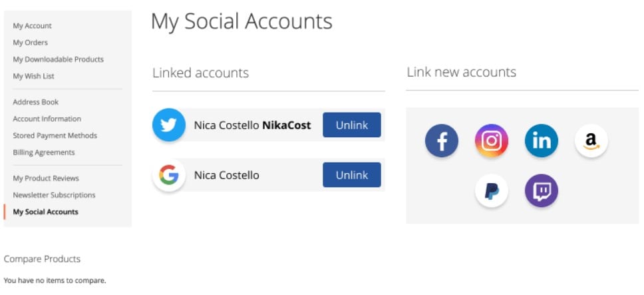644x295 pixels.
Task: Open Stored Payment Methods
Action: (55, 136)
